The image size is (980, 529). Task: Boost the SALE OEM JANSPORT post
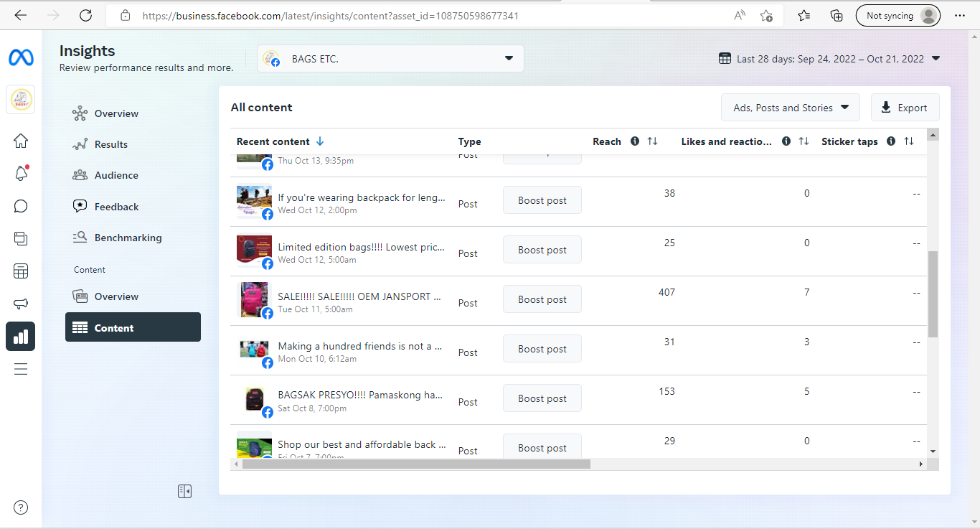pyautogui.click(x=542, y=299)
